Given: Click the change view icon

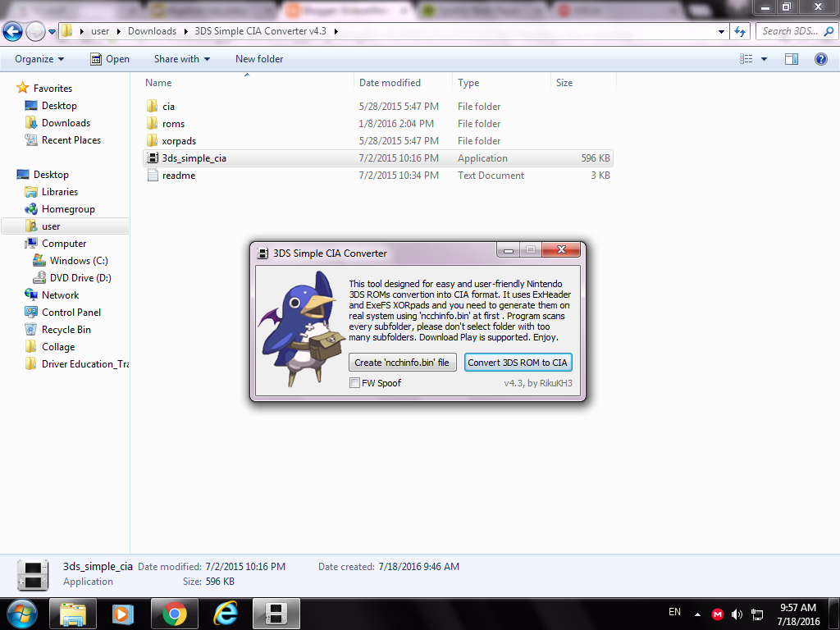Looking at the screenshot, I should [746, 59].
